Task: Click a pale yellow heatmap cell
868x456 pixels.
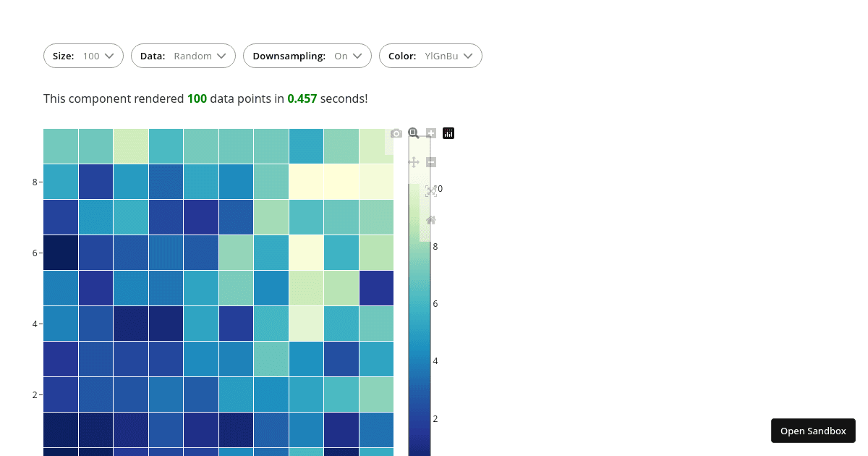Action: click(306, 182)
